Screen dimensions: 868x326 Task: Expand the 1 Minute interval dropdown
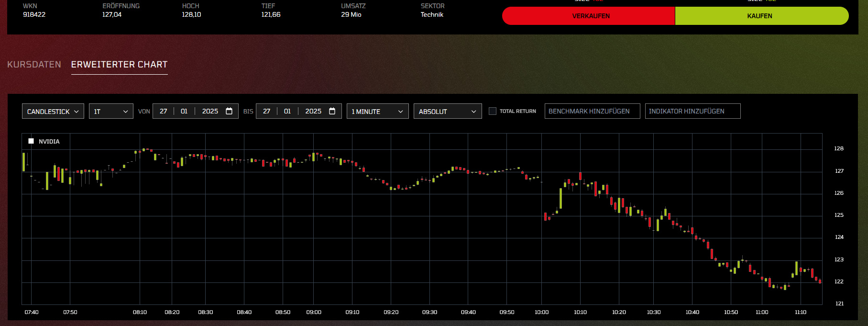click(377, 112)
